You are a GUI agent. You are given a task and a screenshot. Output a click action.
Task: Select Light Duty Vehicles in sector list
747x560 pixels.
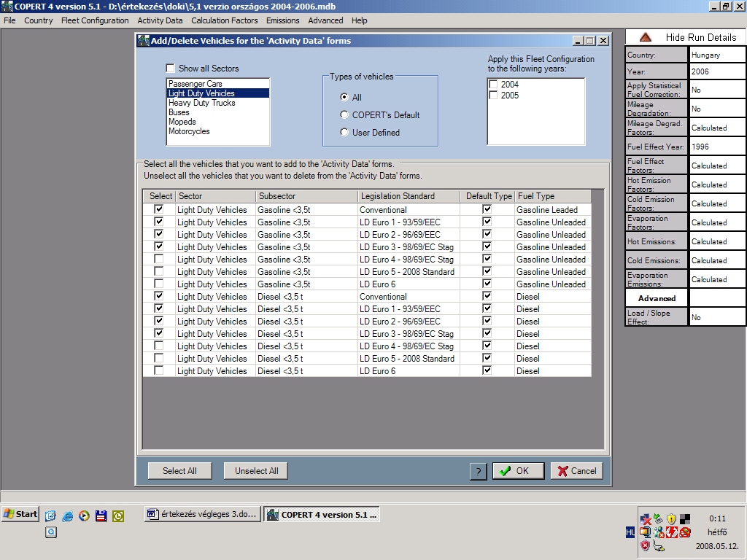218,93
